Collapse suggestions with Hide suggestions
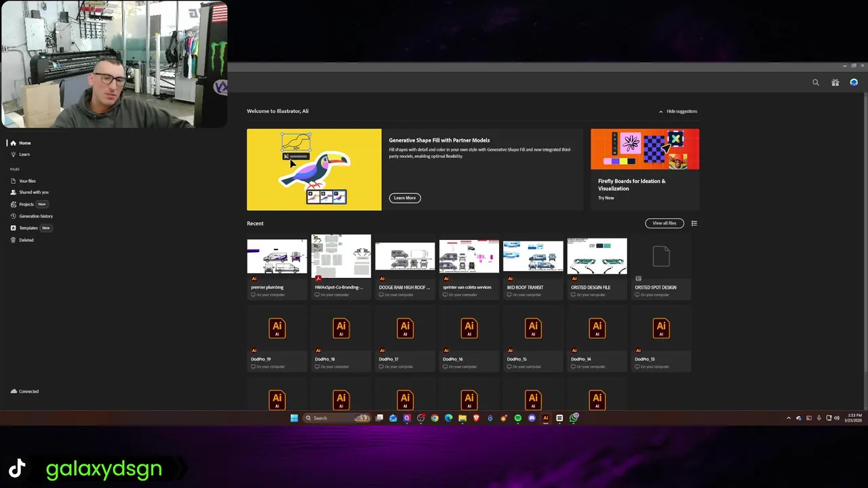This screenshot has height=488, width=868. pos(678,111)
